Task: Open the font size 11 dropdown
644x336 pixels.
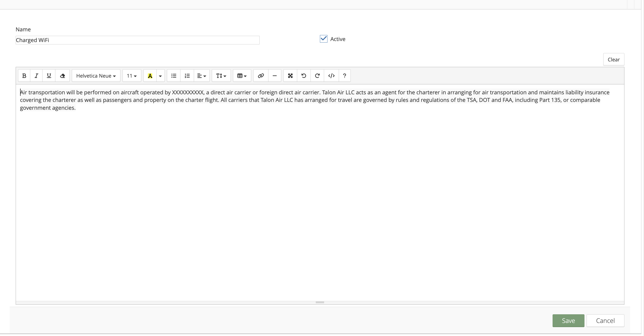Action: (132, 76)
